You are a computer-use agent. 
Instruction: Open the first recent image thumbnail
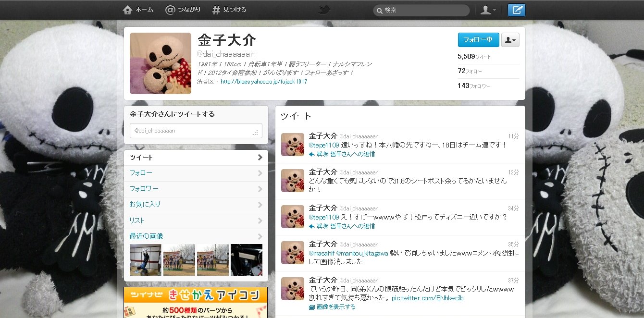click(146, 260)
